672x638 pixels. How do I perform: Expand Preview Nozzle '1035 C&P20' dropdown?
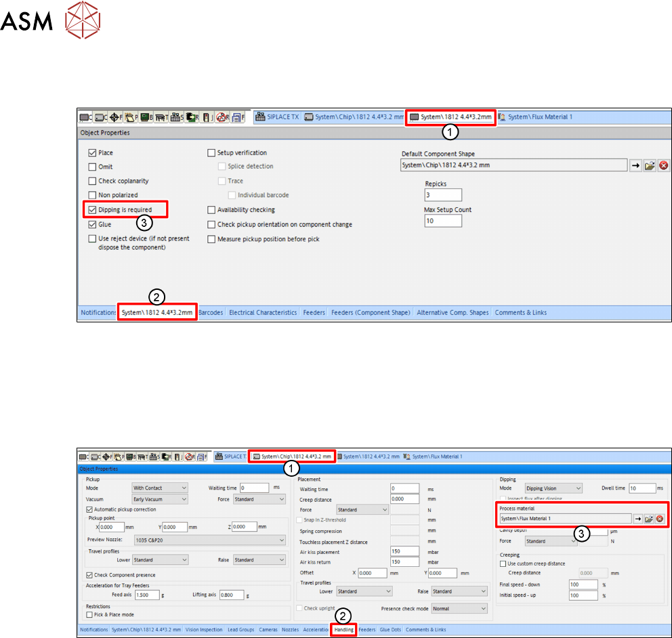coord(210,540)
